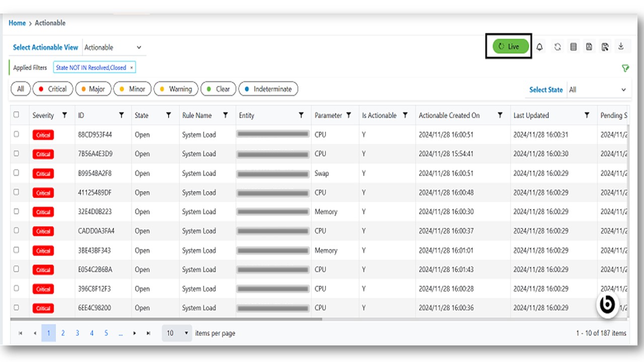Open the Last Updated column filter icon

587,115
